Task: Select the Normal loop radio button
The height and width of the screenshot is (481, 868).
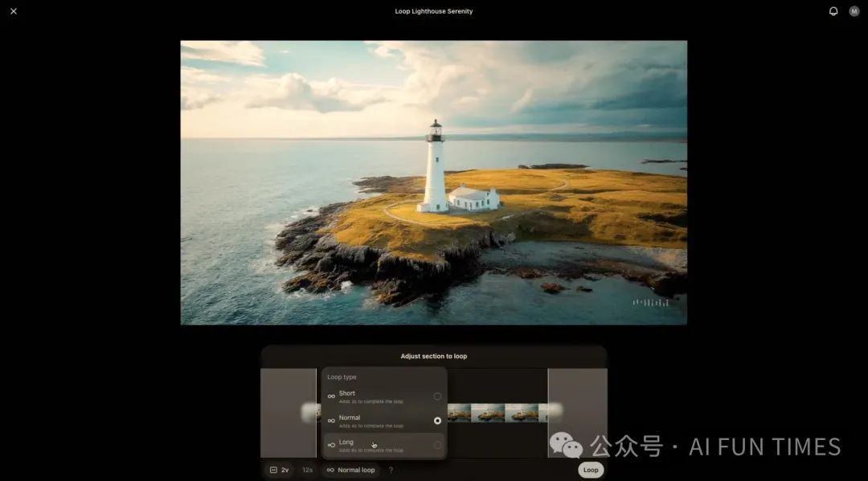Action: coord(437,421)
